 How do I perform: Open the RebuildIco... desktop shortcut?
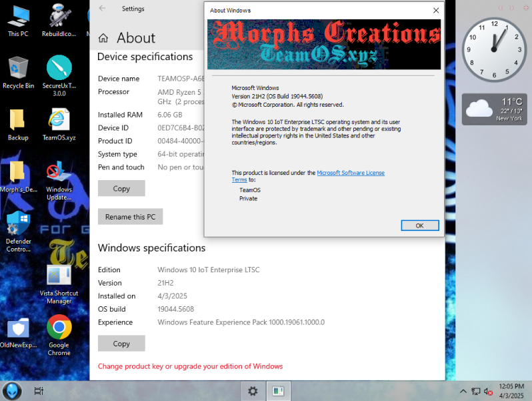coord(59,21)
